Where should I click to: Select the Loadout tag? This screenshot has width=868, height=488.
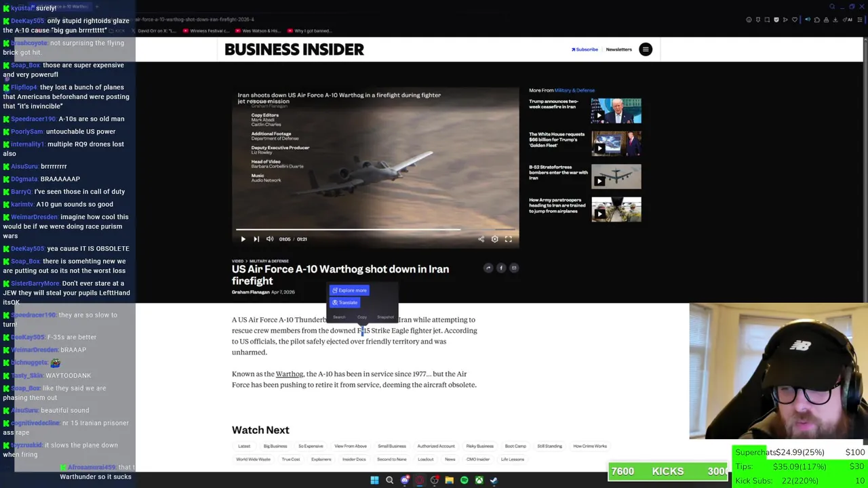pyautogui.click(x=426, y=460)
